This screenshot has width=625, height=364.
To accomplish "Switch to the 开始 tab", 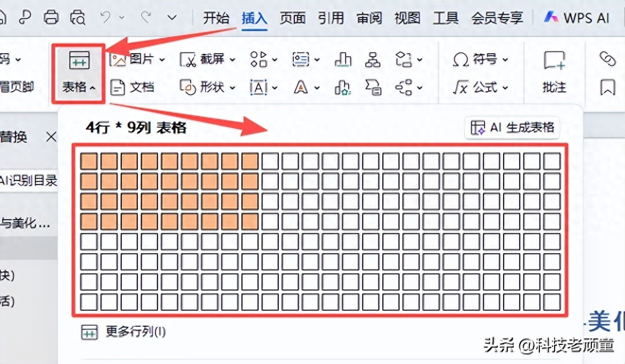I will coord(216,18).
